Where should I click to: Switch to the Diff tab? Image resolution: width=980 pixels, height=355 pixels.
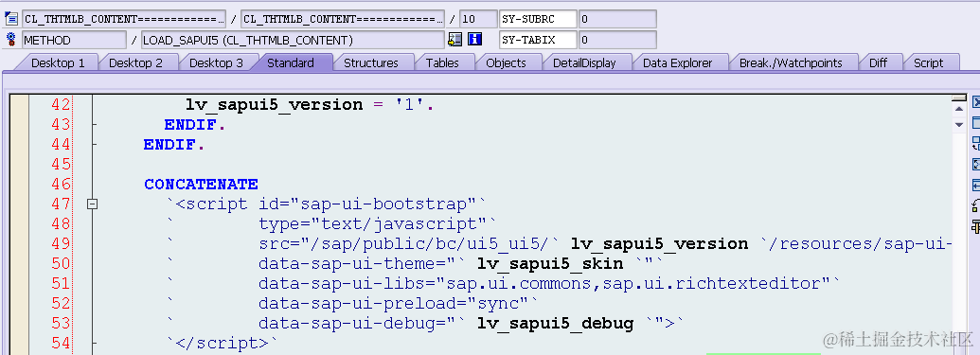878,62
